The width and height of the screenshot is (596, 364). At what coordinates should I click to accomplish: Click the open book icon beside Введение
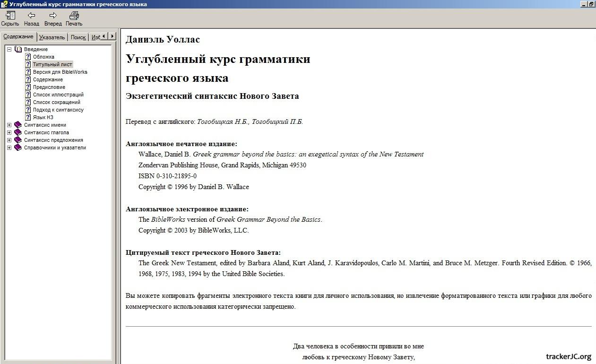pyautogui.click(x=18, y=49)
